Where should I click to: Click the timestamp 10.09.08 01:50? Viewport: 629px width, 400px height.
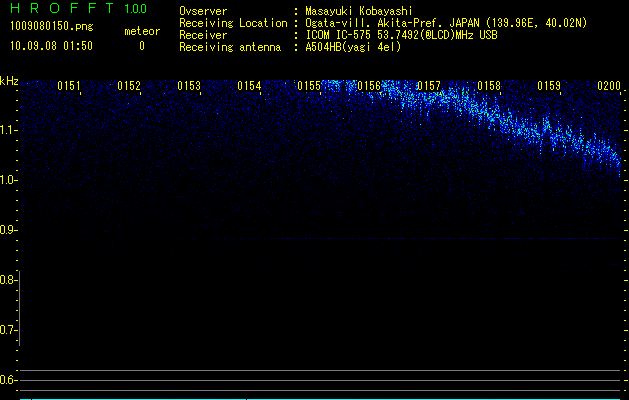tap(51, 46)
